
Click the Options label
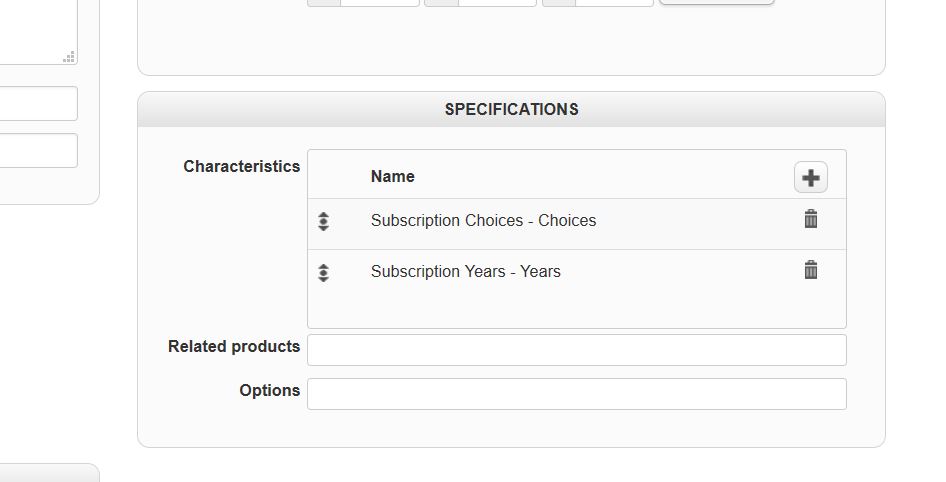point(269,391)
